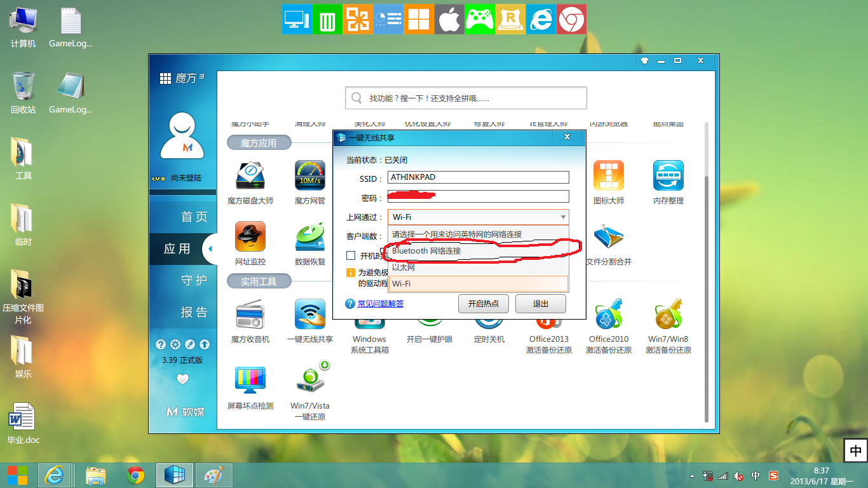Click 软媒 logo at sidebar bottom
This screenshot has width=868, height=488.
click(186, 412)
